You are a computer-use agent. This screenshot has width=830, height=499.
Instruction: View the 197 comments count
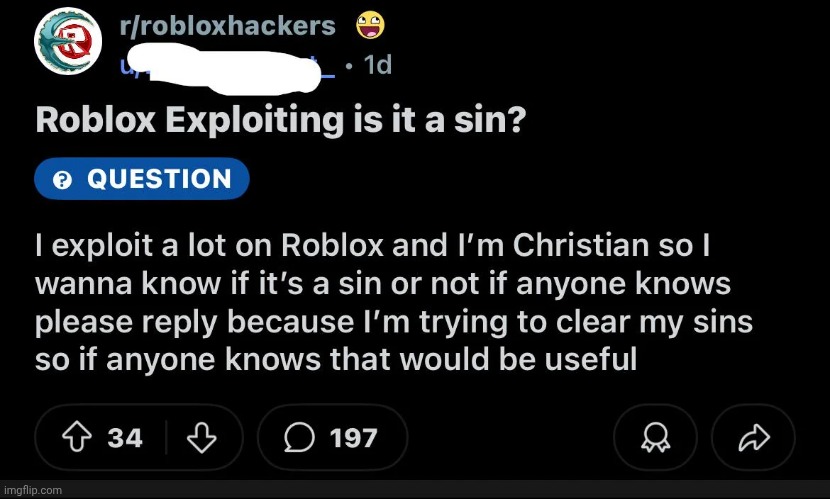(x=354, y=438)
